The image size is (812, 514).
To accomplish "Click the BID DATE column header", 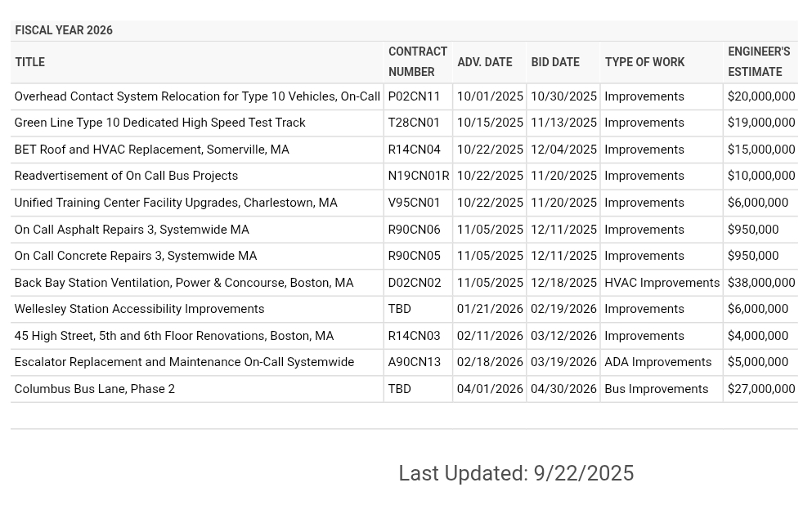I will (x=555, y=62).
